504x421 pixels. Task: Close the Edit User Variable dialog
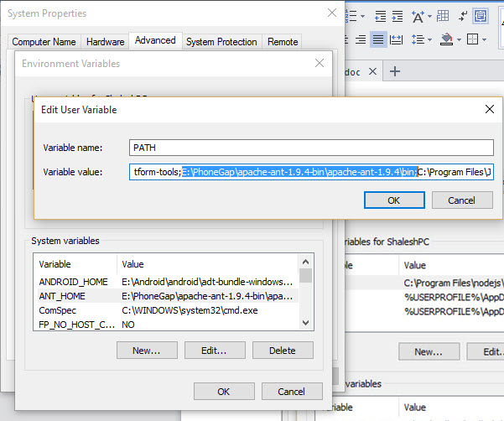[x=490, y=109]
